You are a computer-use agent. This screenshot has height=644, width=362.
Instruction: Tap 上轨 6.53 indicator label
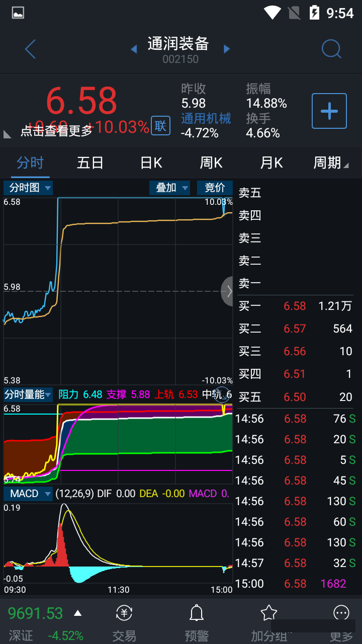(x=176, y=394)
